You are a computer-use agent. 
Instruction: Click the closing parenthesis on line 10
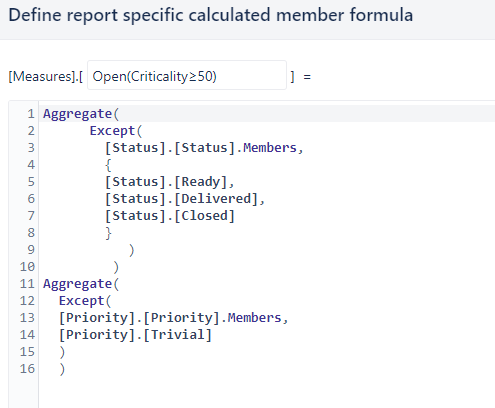[116, 267]
